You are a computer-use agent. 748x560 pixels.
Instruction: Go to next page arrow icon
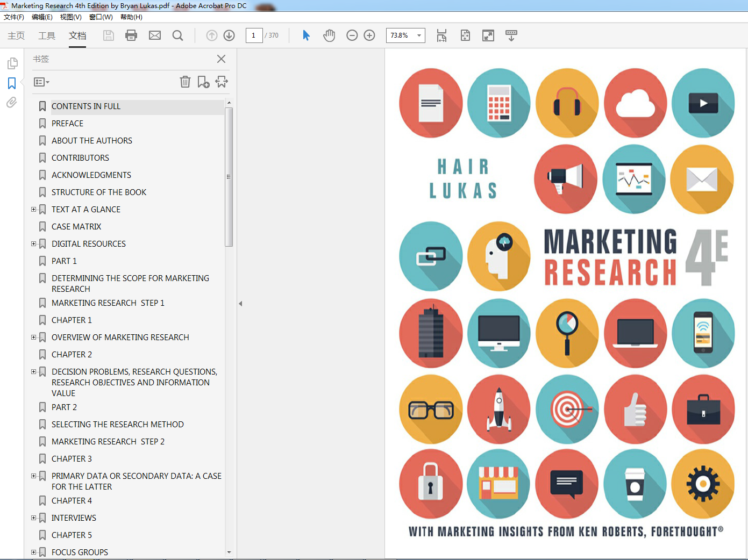(x=229, y=35)
